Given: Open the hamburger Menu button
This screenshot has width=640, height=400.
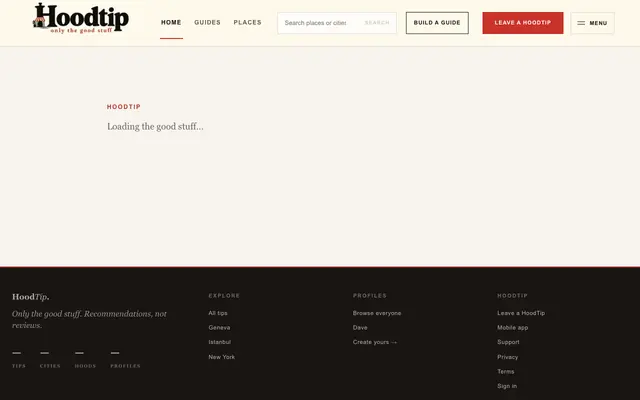Looking at the screenshot, I should pos(592,23).
